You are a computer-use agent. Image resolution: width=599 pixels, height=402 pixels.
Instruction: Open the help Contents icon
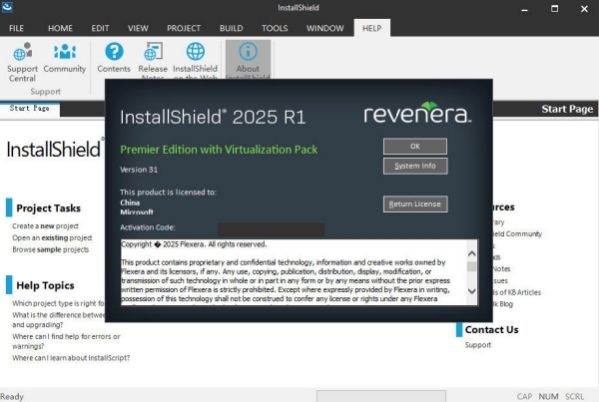tap(114, 58)
